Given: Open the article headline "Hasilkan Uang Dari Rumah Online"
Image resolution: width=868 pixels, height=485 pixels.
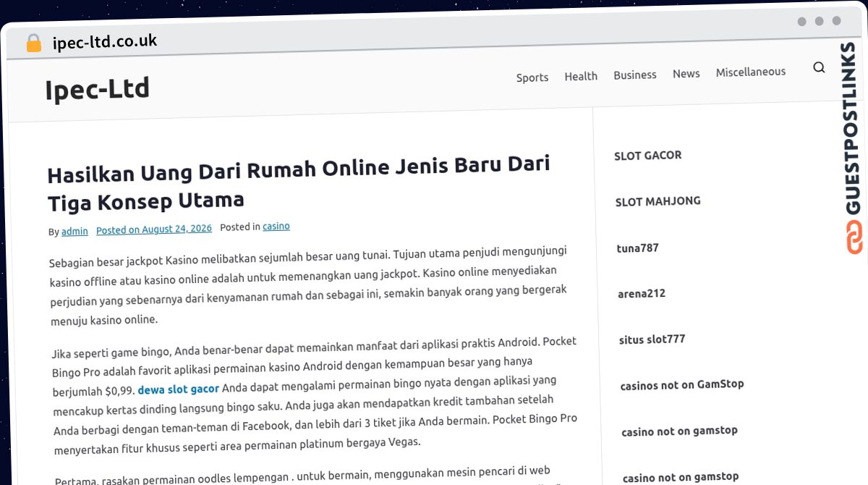Looking at the screenshot, I should (x=299, y=182).
